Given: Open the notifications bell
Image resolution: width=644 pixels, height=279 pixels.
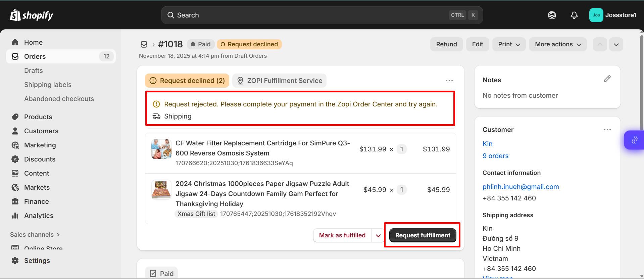Looking at the screenshot, I should tap(574, 15).
